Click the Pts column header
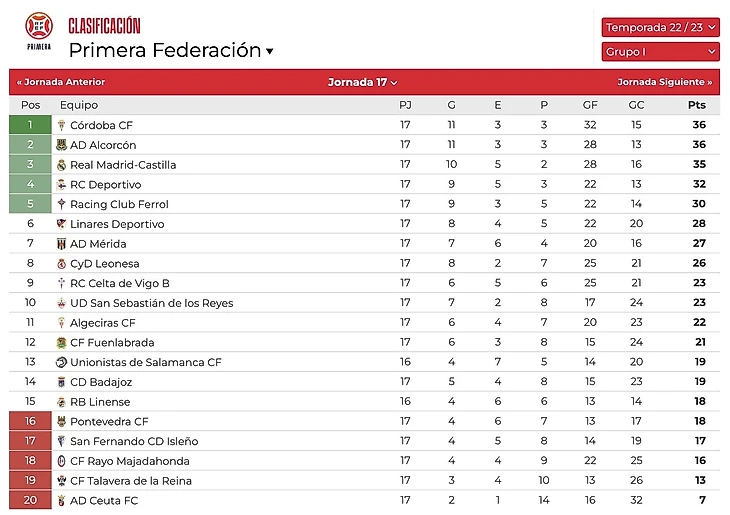The height and width of the screenshot is (515, 730). pos(696,105)
